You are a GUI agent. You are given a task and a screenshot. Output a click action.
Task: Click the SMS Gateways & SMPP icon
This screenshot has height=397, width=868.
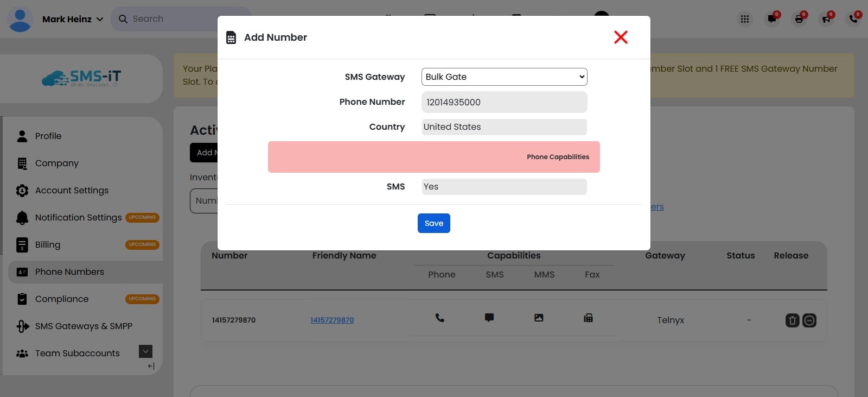click(x=22, y=326)
